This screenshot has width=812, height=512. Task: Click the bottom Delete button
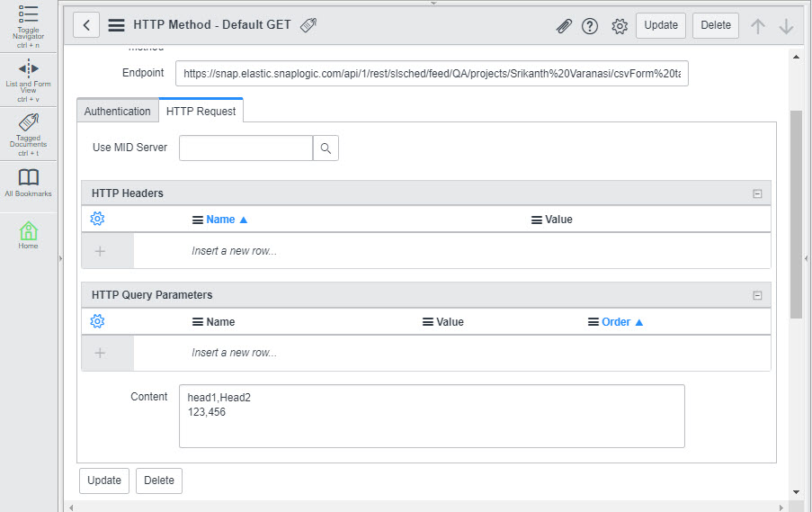point(159,481)
